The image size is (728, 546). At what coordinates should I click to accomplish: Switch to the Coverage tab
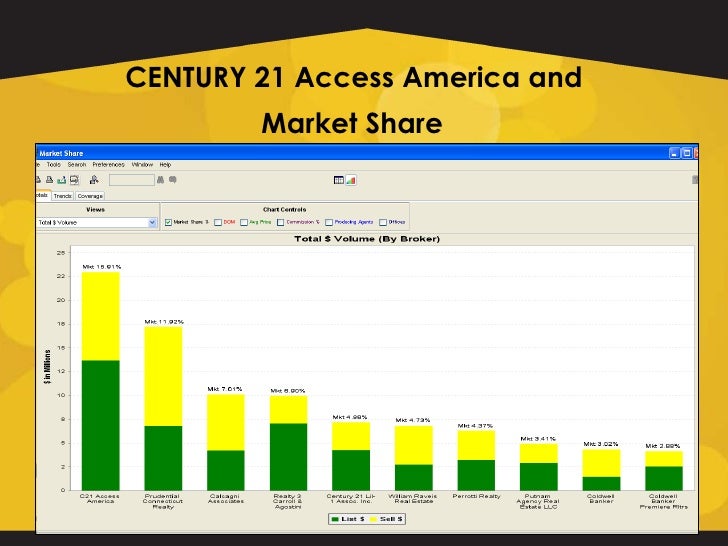(x=90, y=196)
